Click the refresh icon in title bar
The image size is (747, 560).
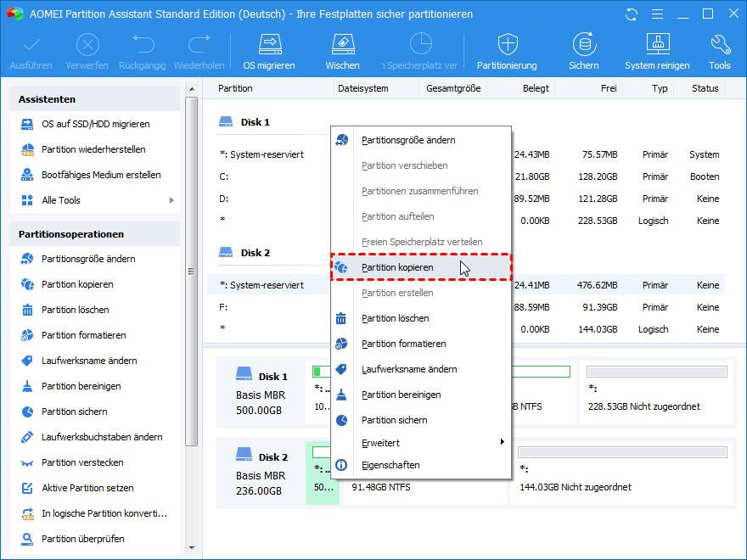coord(632,14)
